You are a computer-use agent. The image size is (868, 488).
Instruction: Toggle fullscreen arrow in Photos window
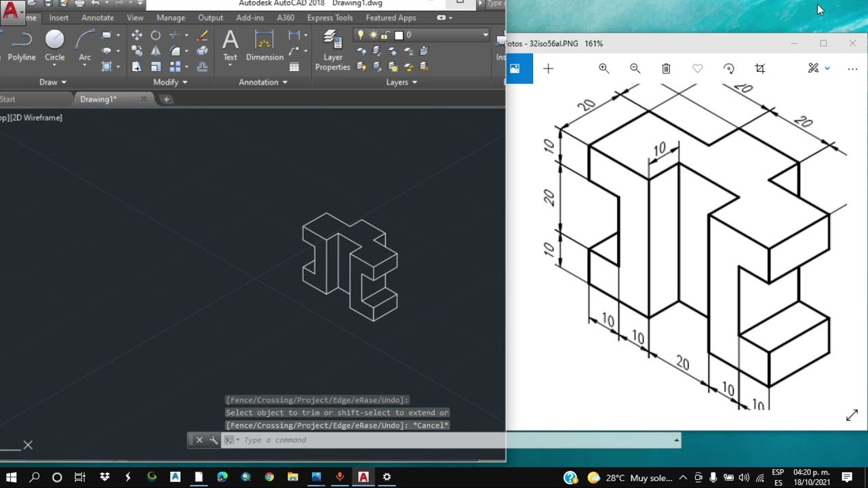tap(852, 415)
